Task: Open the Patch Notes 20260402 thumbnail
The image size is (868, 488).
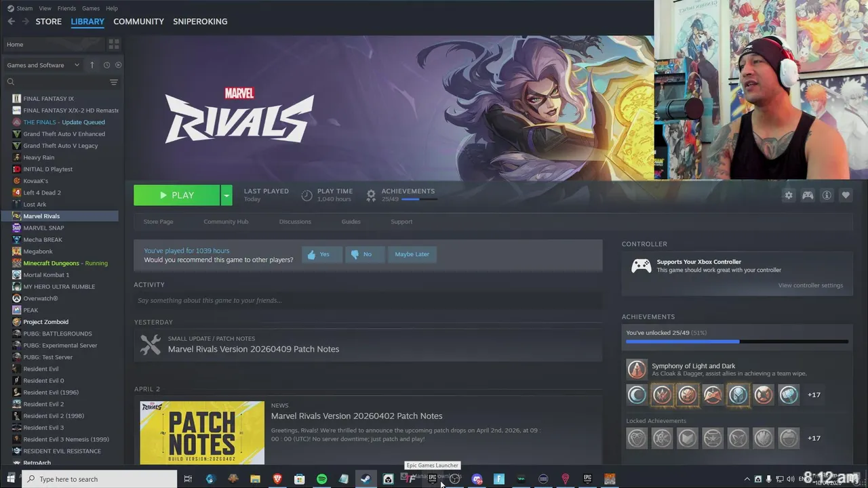Action: pos(202,432)
